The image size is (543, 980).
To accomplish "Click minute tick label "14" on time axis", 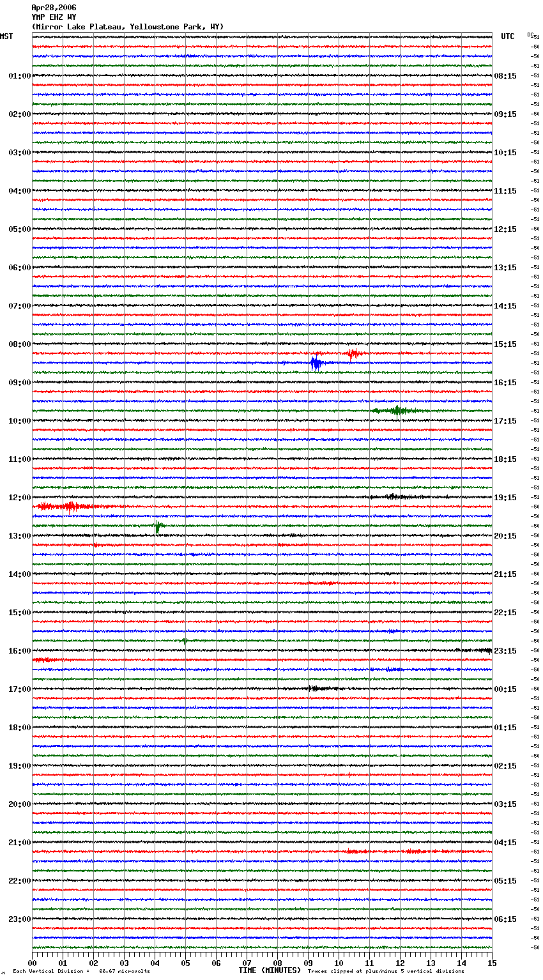I will click(x=461, y=963).
